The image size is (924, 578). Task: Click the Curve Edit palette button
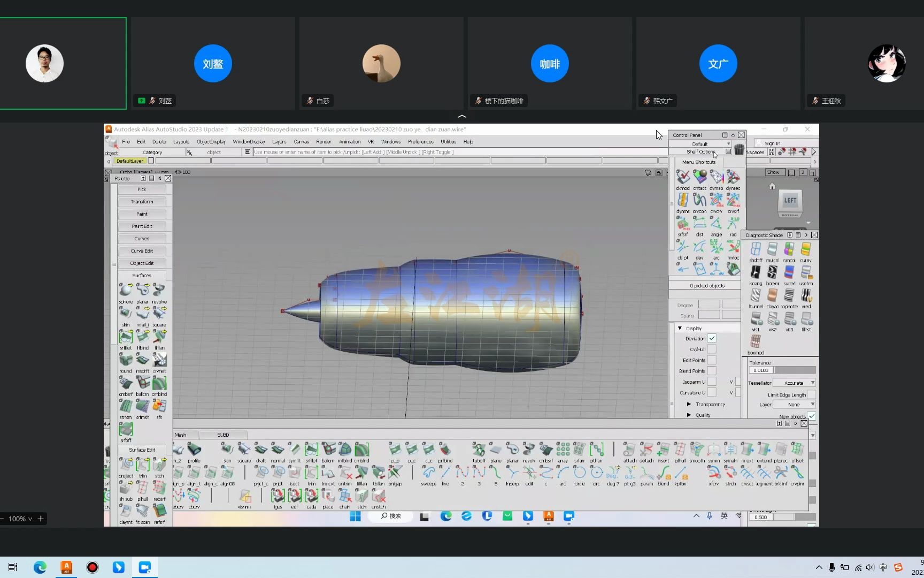[142, 251]
